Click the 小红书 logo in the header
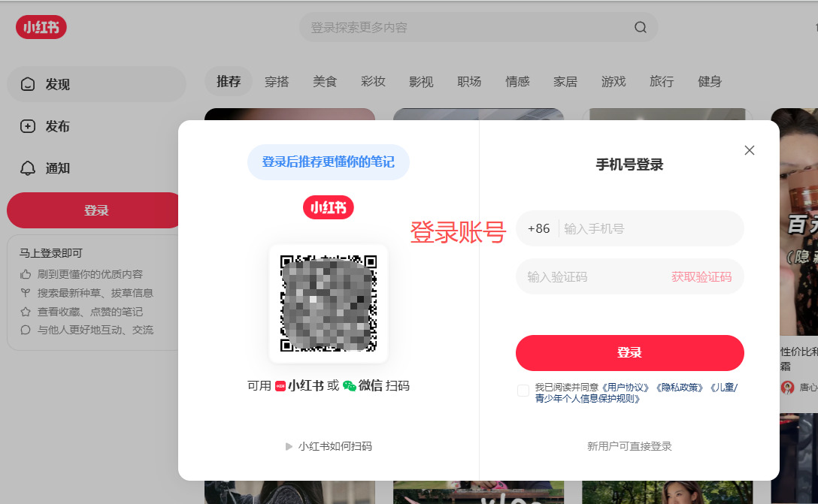Screen dimensions: 818x504 point(41,27)
